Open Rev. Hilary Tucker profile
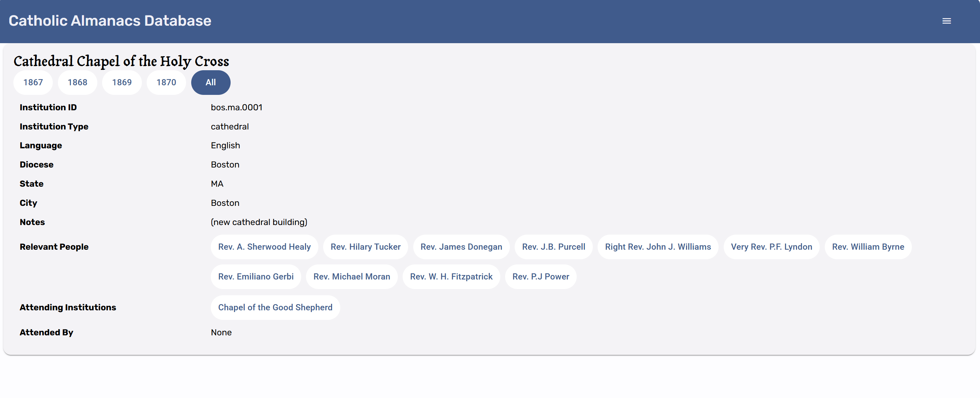 pos(366,247)
